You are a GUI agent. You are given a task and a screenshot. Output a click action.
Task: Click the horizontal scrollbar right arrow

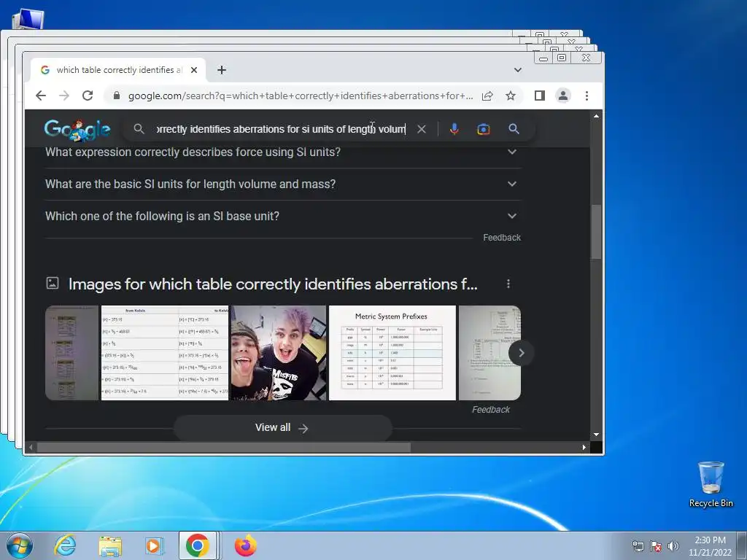(584, 448)
